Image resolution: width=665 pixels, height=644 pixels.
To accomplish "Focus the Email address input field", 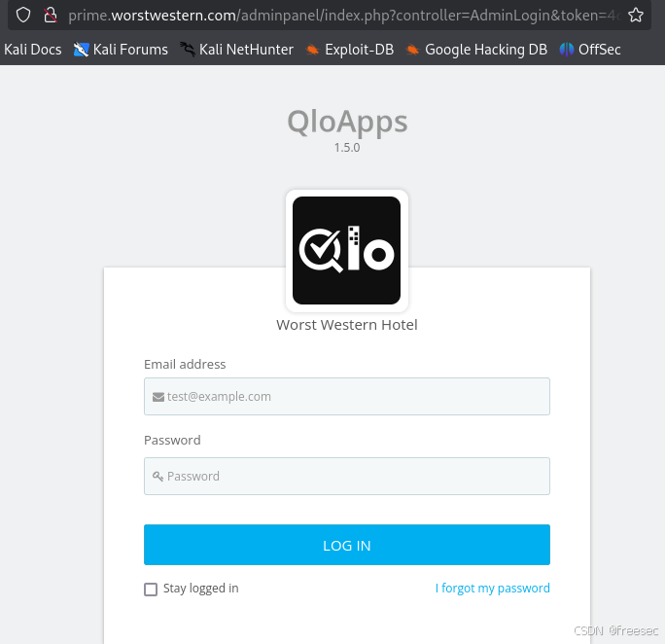I will (x=347, y=396).
